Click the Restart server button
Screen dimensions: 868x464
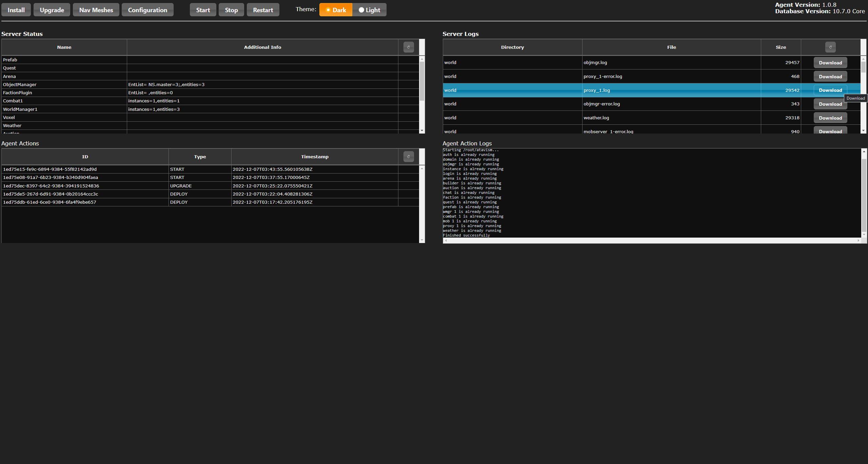(263, 10)
